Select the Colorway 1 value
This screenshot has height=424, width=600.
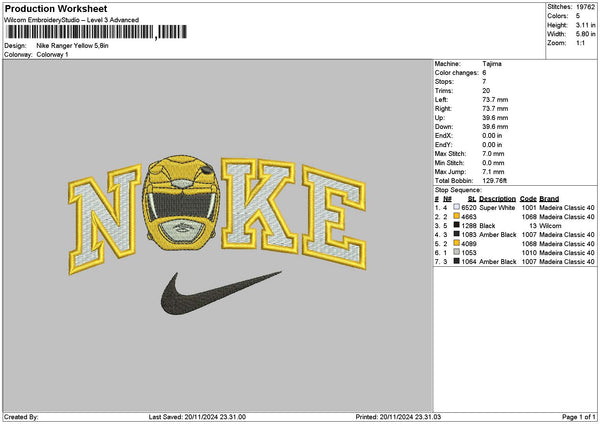52,55
